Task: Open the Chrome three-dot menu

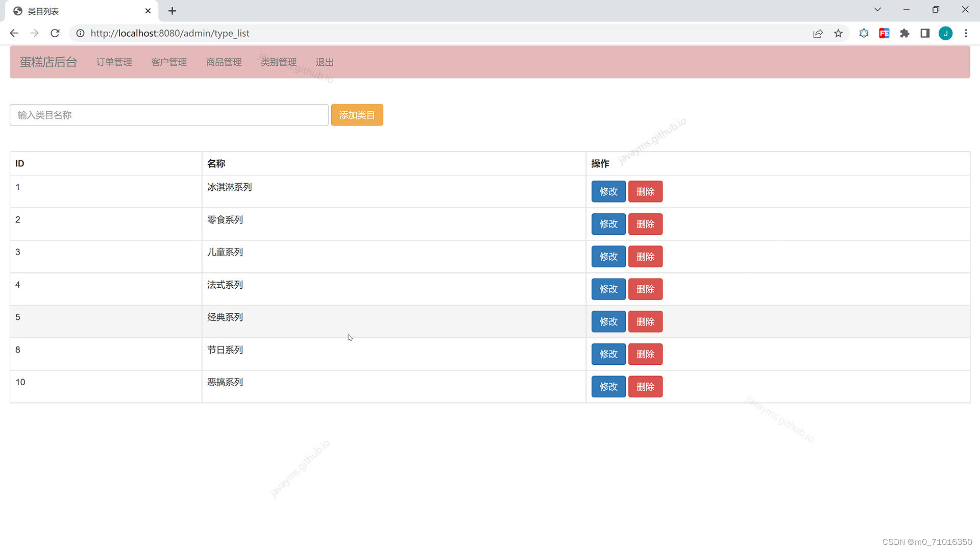Action: pyautogui.click(x=966, y=33)
